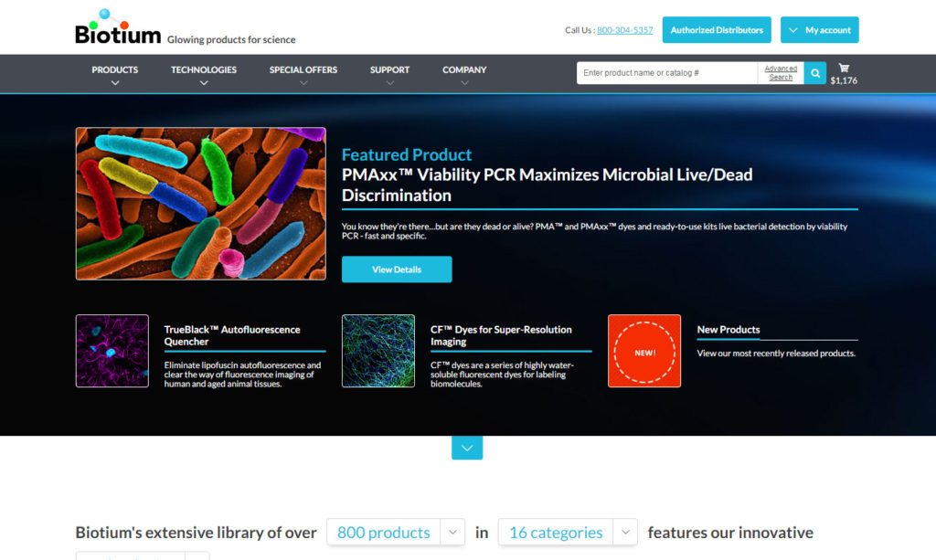The width and height of the screenshot is (936, 560).
Task: Click the $1,176 cart total
Action: pyautogui.click(x=844, y=80)
